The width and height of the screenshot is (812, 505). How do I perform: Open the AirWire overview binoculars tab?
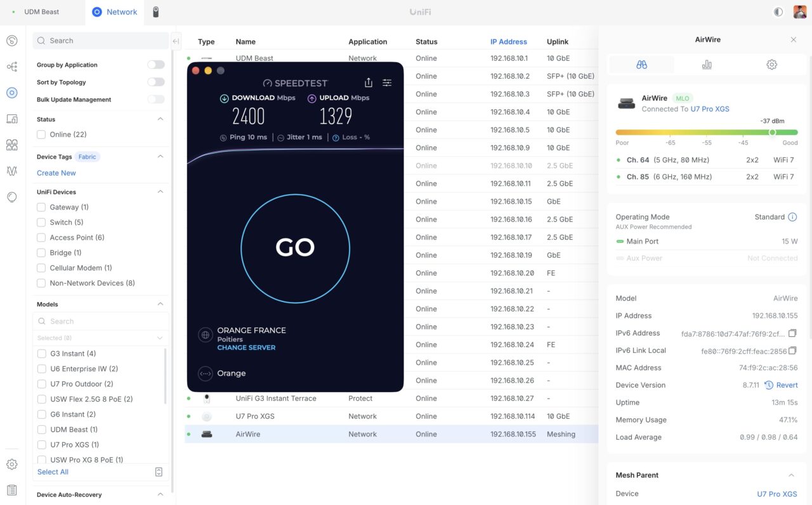pos(641,64)
